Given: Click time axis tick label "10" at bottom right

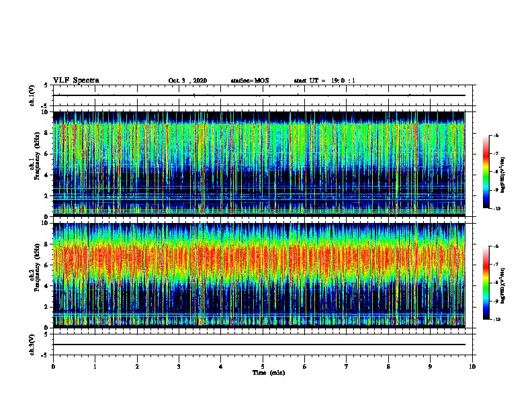Looking at the screenshot, I should point(472,367).
